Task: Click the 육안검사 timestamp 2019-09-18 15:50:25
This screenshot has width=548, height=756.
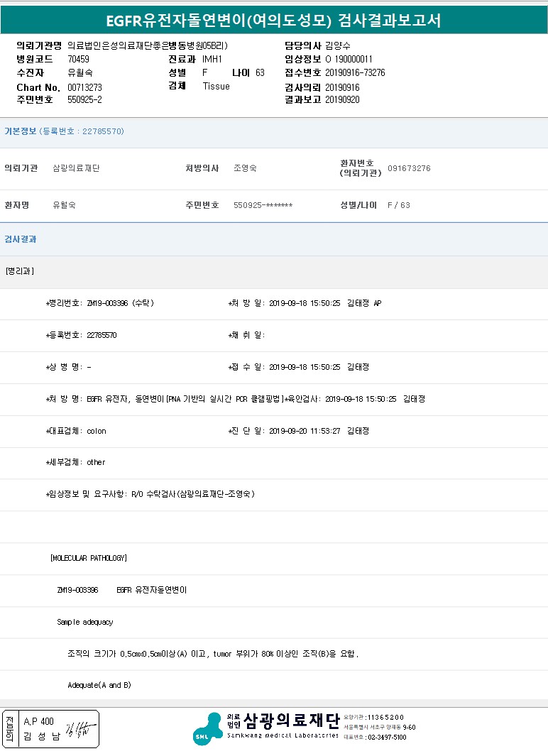Action: (x=361, y=399)
